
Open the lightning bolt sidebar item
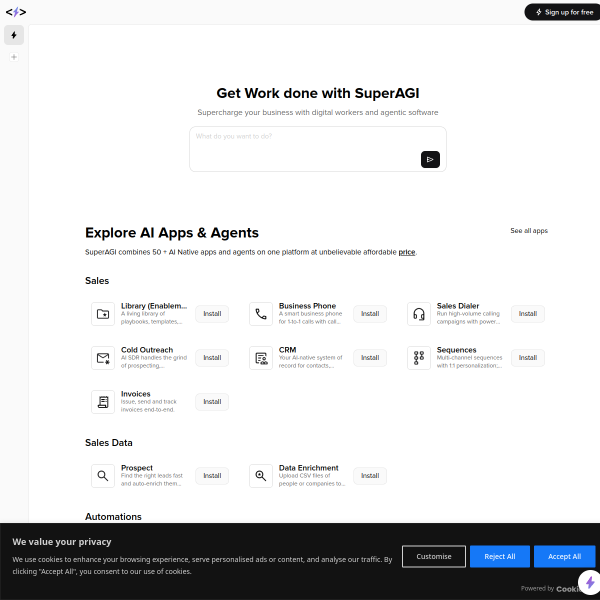[14, 35]
